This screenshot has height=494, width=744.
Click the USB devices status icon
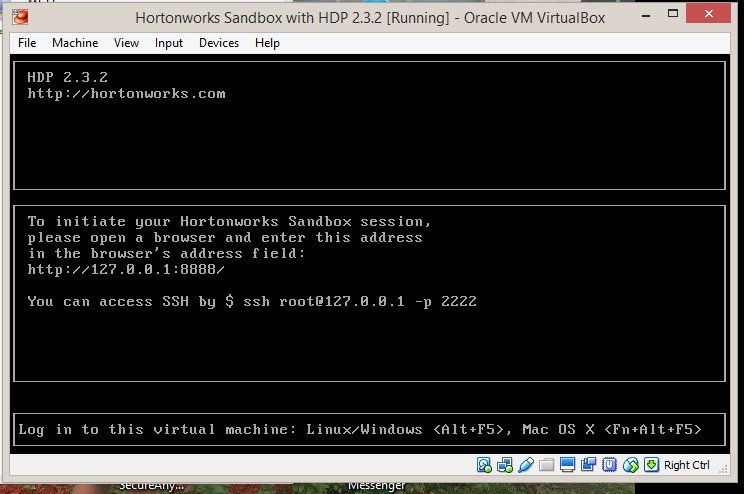pos(526,465)
